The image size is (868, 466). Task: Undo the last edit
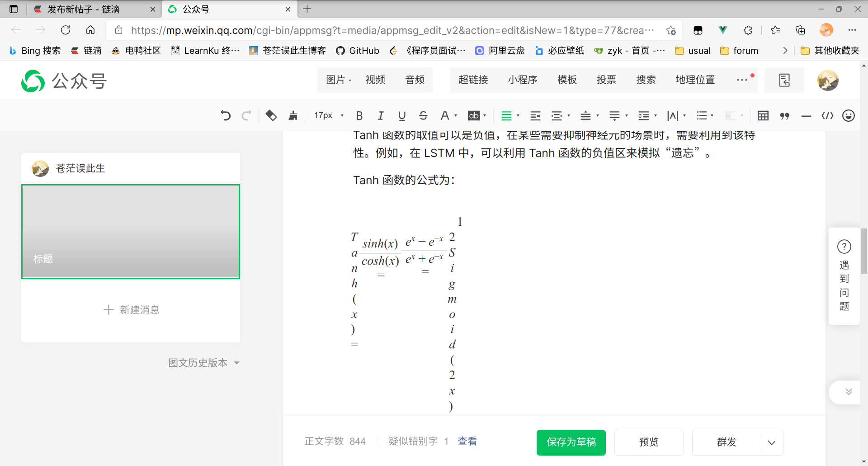tap(226, 115)
